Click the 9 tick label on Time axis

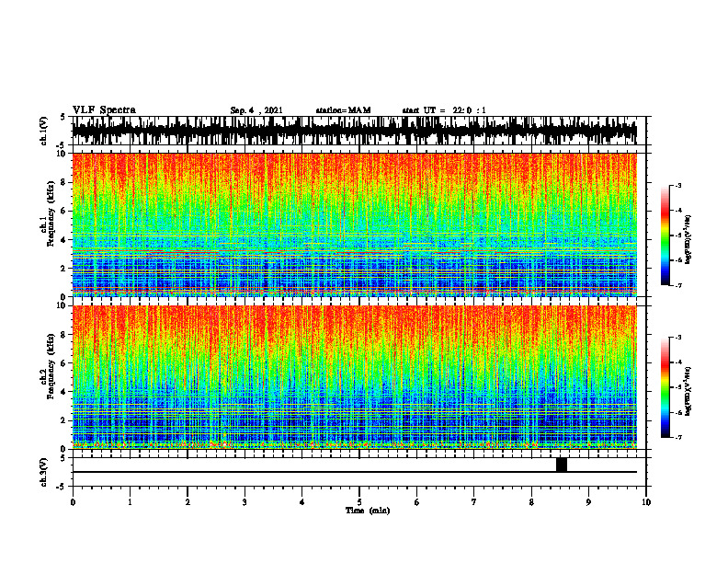point(588,502)
